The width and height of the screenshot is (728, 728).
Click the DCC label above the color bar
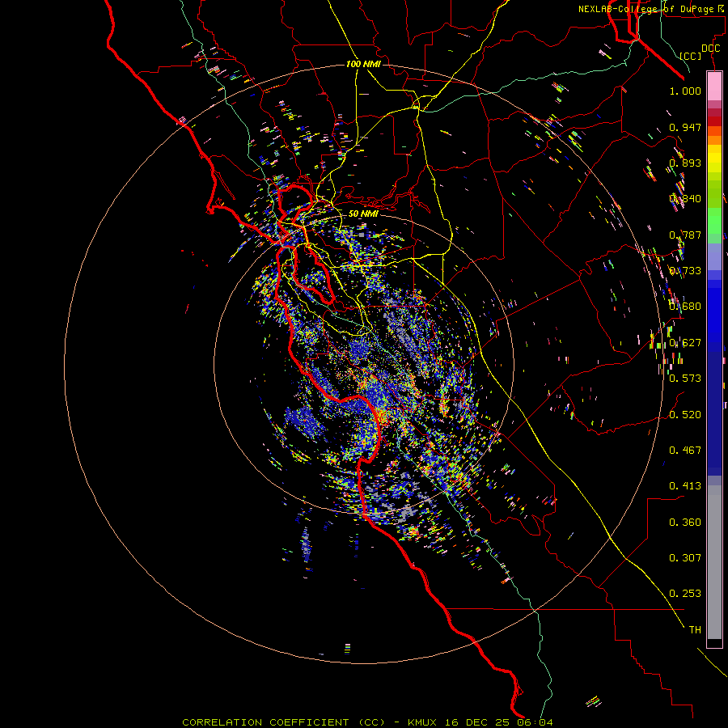[710, 49]
